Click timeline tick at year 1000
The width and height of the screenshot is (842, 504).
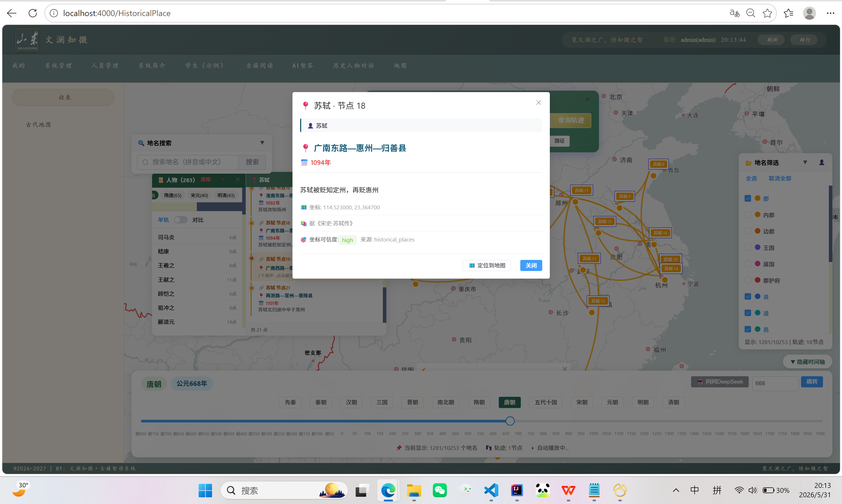594,434
